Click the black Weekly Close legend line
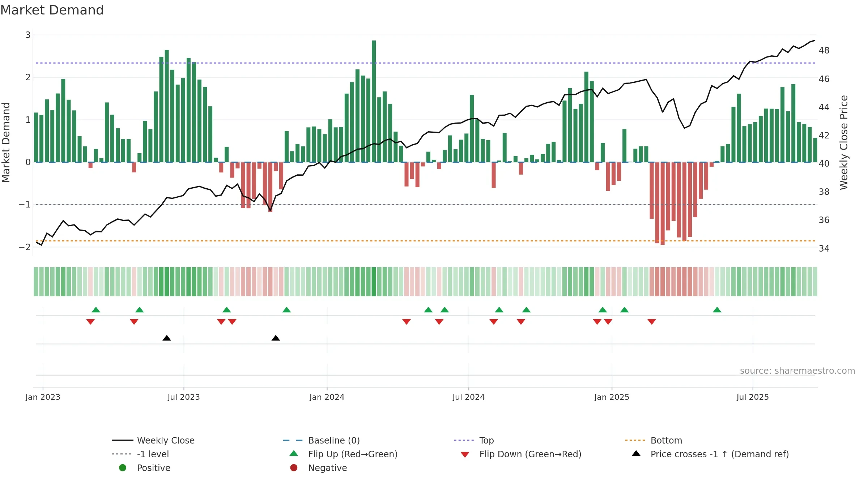The image size is (868, 488). click(x=122, y=440)
